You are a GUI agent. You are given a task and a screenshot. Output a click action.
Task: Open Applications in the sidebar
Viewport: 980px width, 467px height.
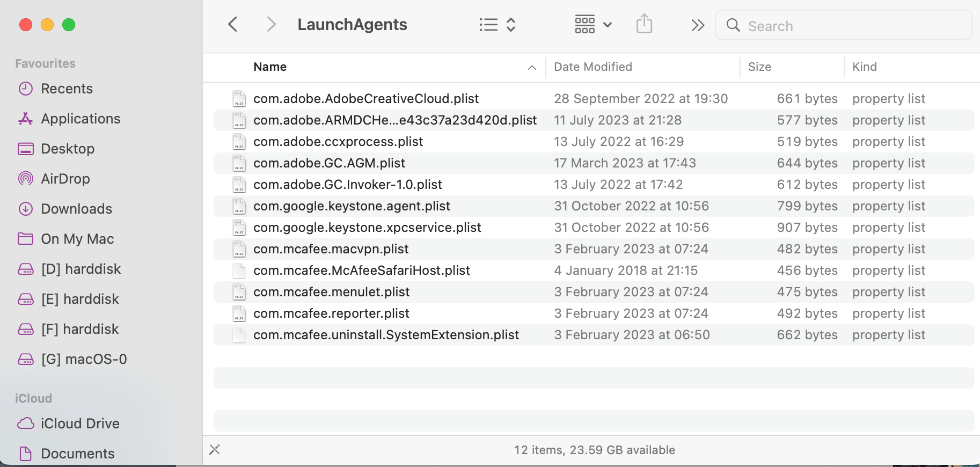pyautogui.click(x=81, y=119)
